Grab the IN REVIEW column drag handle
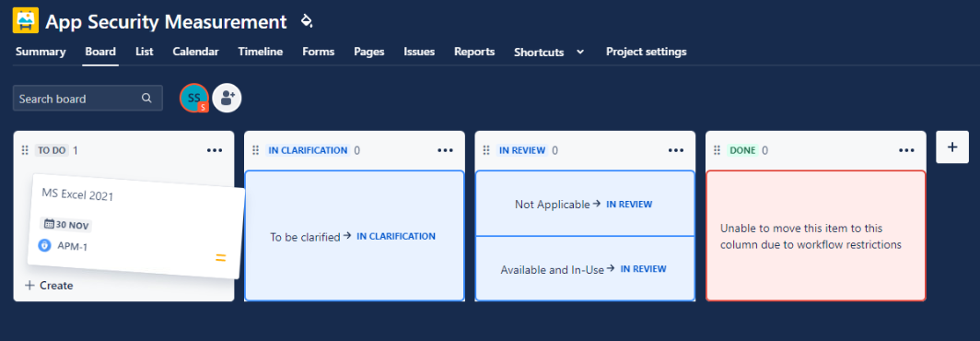This screenshot has height=341, width=980. click(486, 150)
